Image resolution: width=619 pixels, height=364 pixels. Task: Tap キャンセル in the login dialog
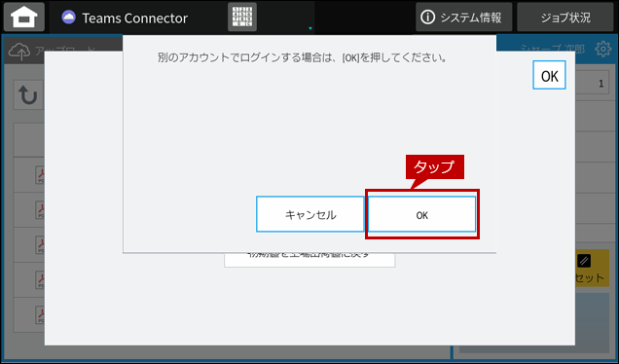pyautogui.click(x=309, y=214)
